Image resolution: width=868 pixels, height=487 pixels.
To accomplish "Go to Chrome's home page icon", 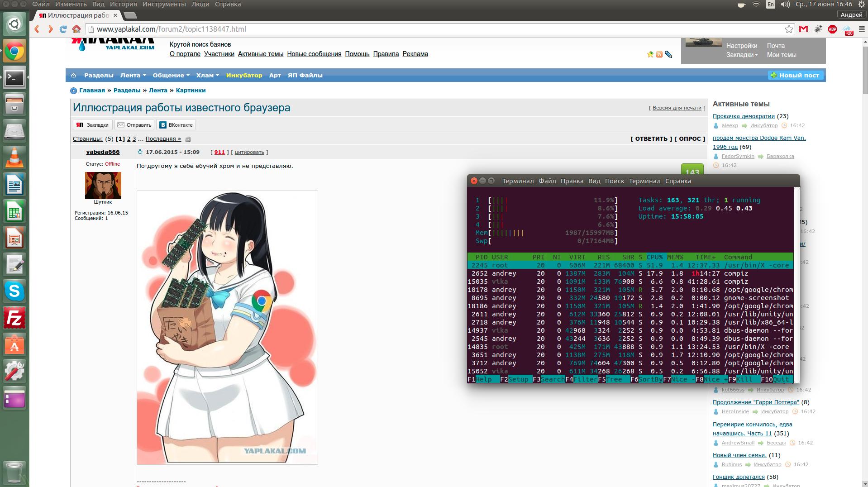I will (76, 29).
